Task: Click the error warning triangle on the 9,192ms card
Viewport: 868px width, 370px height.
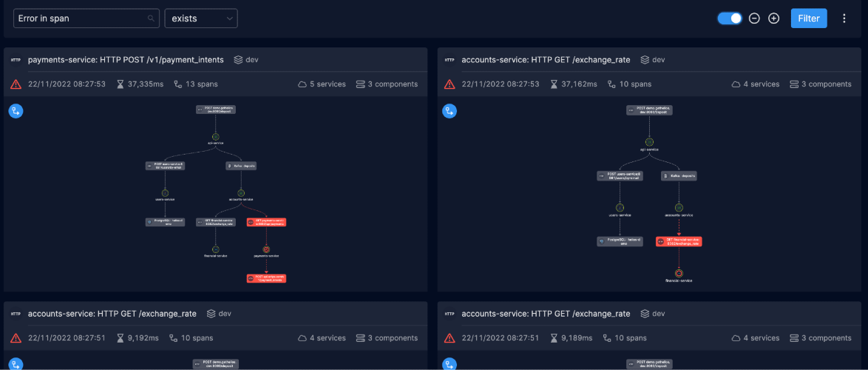Action: pos(16,338)
